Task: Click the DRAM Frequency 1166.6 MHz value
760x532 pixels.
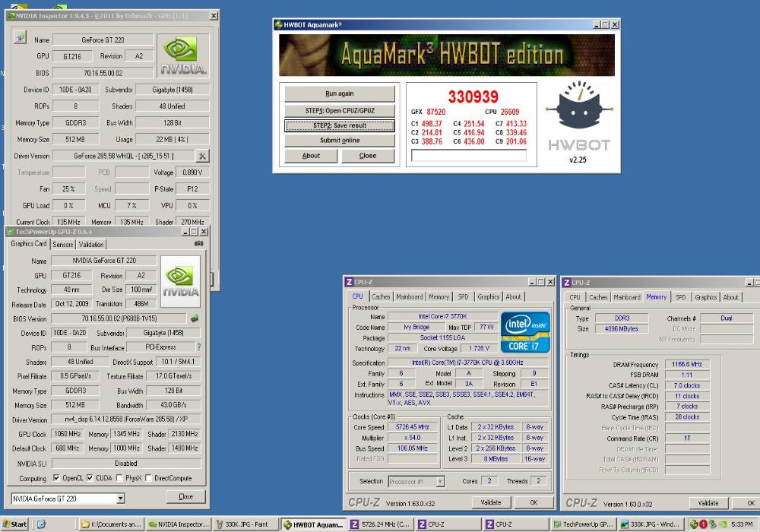Action: coord(687,364)
